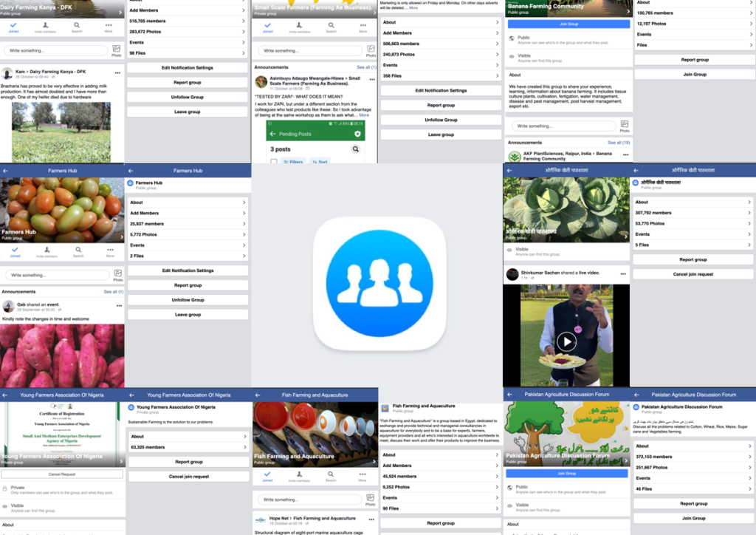Tap More dots in Fish Farming and Aquaculture toolbar

[x=362, y=476]
